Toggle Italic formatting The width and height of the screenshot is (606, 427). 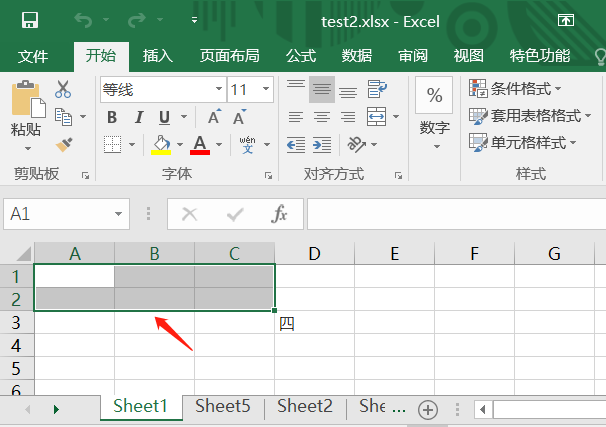click(x=139, y=117)
